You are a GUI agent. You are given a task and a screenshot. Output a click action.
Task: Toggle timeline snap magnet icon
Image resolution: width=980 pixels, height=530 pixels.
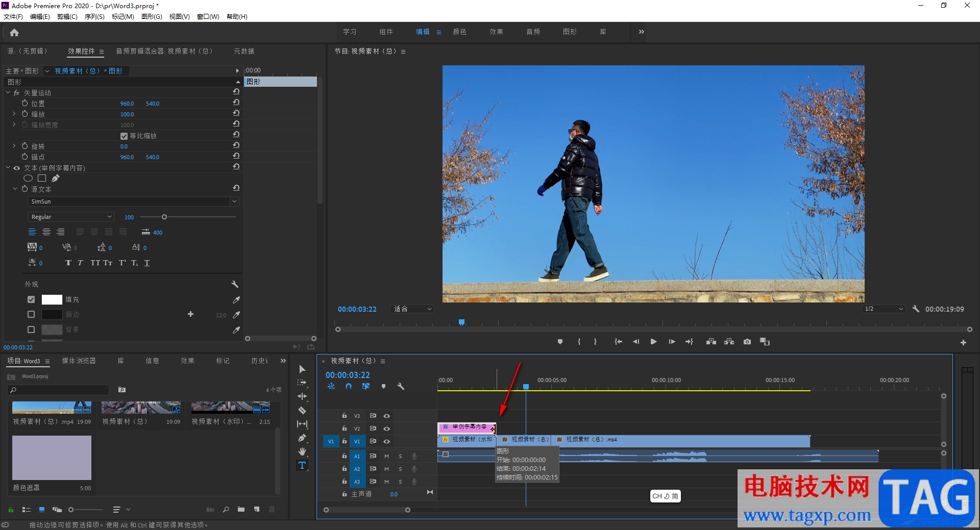point(348,386)
